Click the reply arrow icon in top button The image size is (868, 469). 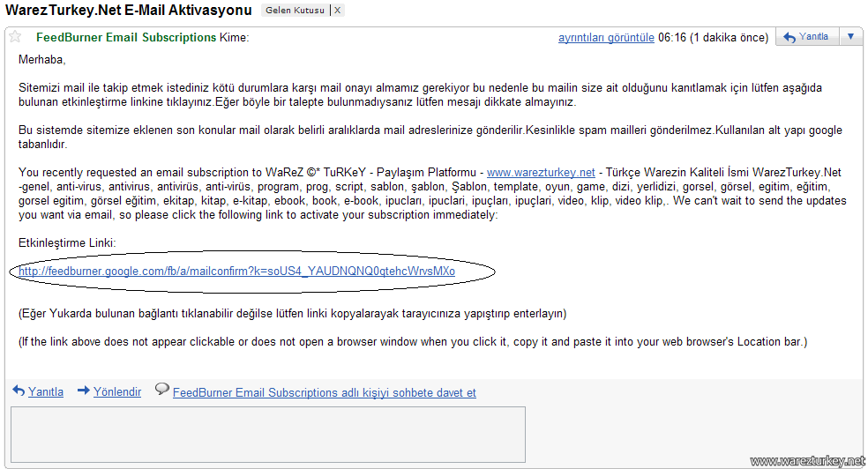(x=789, y=38)
